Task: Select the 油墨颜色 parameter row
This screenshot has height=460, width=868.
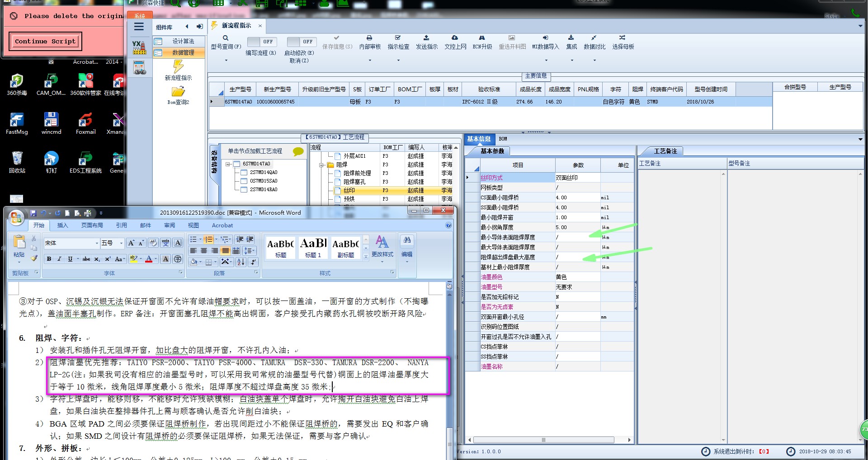Action: pyautogui.click(x=549, y=277)
